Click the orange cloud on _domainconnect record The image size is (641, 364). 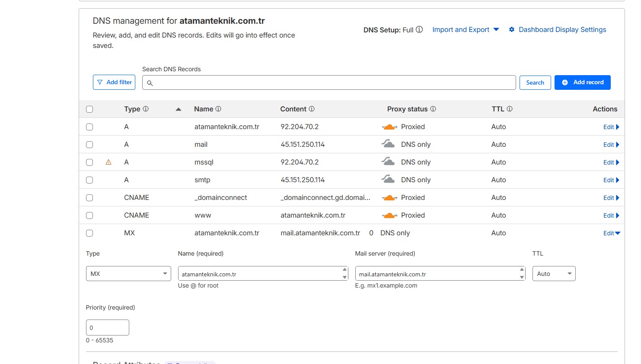coord(389,198)
